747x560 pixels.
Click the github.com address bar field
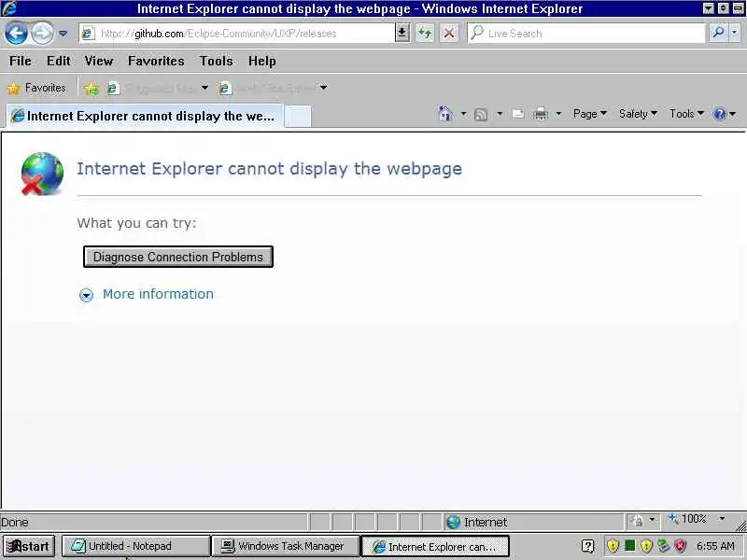(237, 34)
